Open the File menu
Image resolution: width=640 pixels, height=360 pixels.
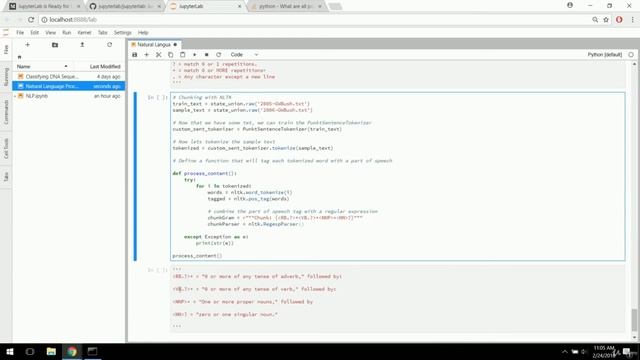click(x=20, y=33)
